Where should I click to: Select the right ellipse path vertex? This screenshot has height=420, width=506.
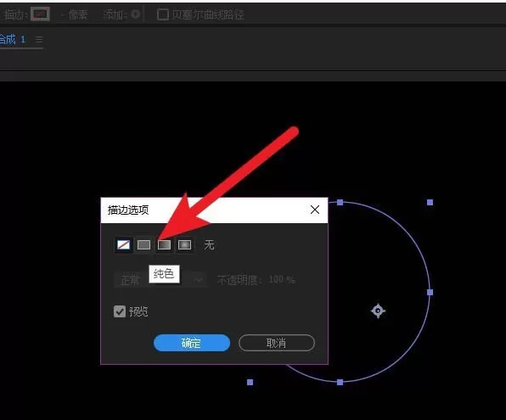pos(430,292)
